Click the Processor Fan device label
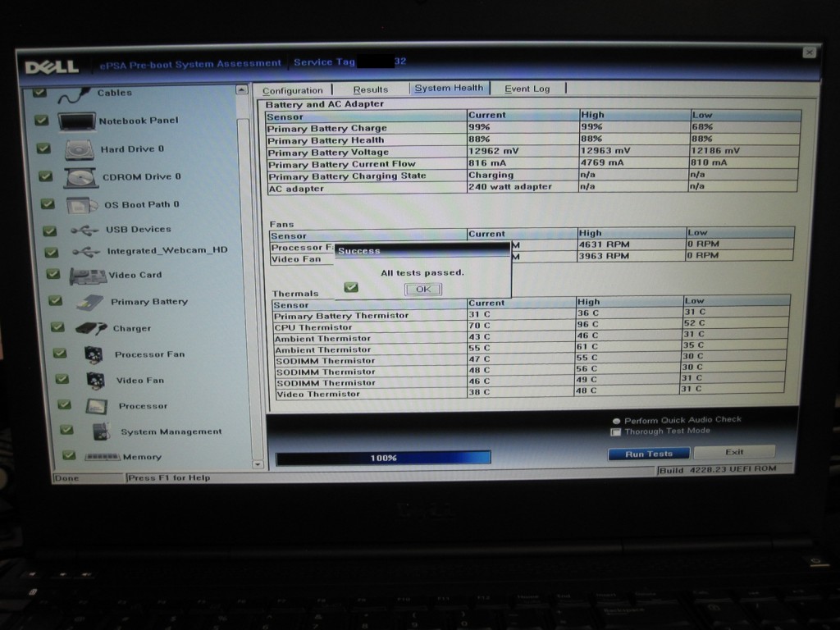 click(x=149, y=354)
